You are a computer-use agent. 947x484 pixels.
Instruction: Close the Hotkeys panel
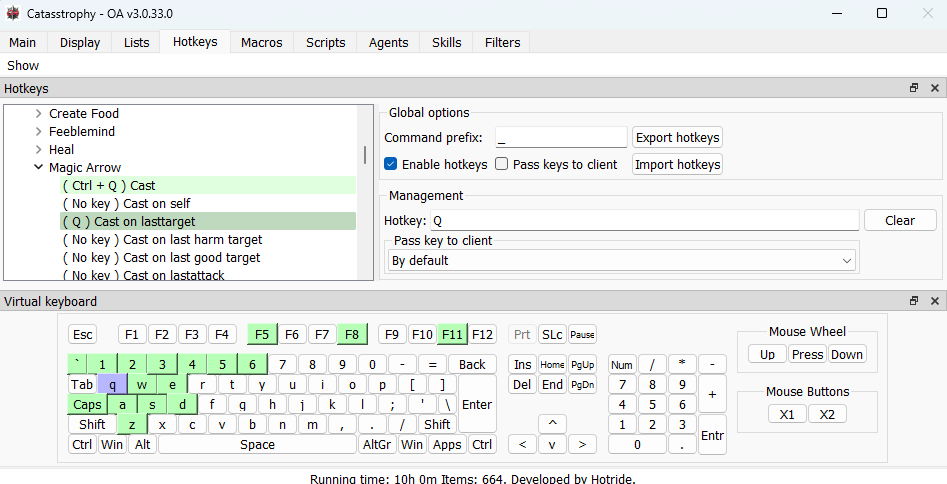[x=935, y=89]
